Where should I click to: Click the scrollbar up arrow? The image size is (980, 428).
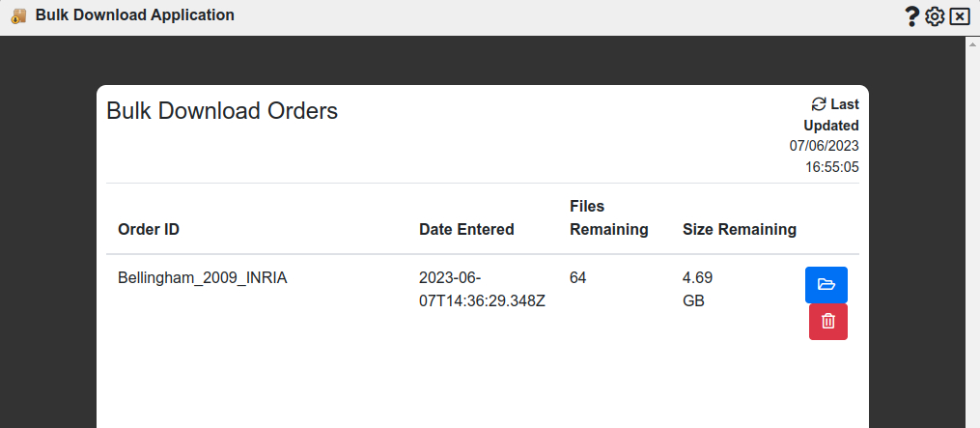pos(972,43)
